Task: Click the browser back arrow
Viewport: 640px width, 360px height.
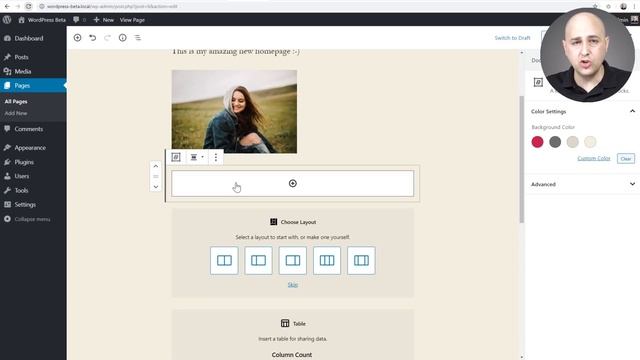Action: tap(7, 6)
